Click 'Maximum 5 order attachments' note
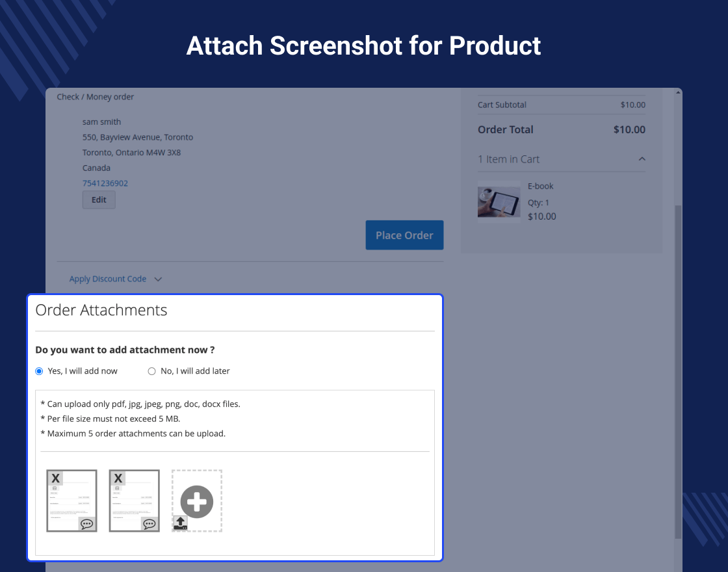The width and height of the screenshot is (728, 572). click(133, 434)
